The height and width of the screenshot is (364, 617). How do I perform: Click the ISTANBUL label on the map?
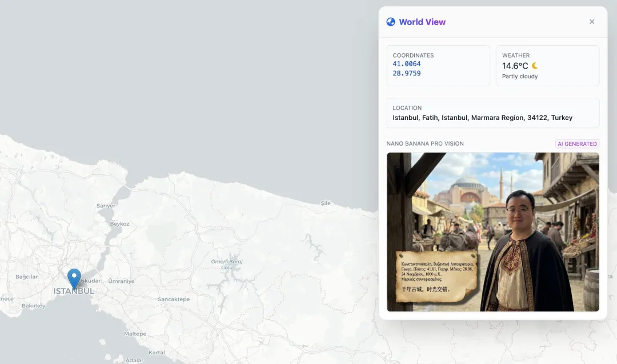(x=74, y=291)
